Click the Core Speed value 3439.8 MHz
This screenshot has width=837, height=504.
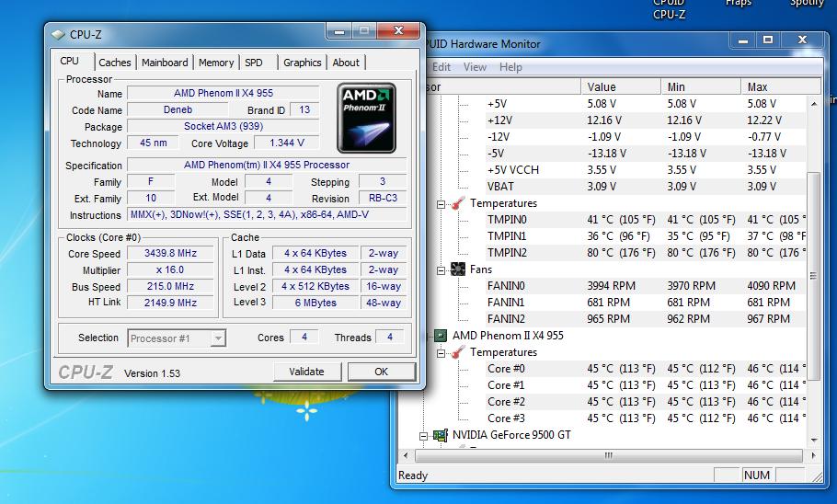click(x=170, y=254)
